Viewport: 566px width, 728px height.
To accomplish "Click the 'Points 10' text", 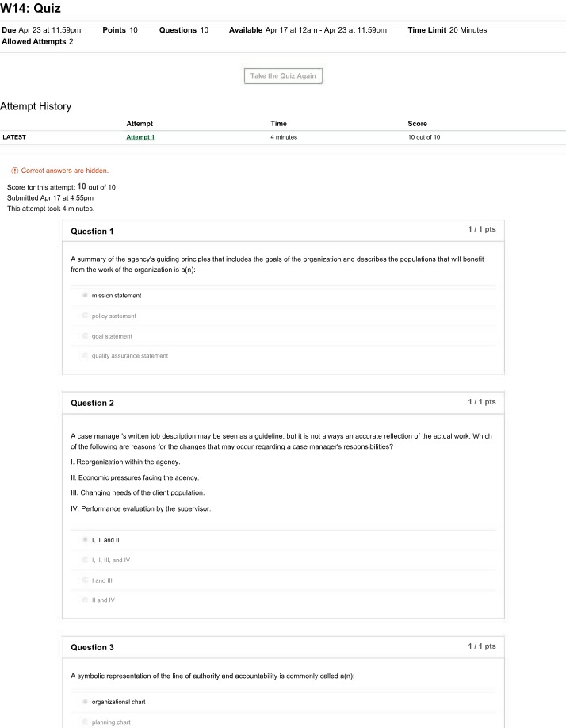I will pyautogui.click(x=120, y=29).
